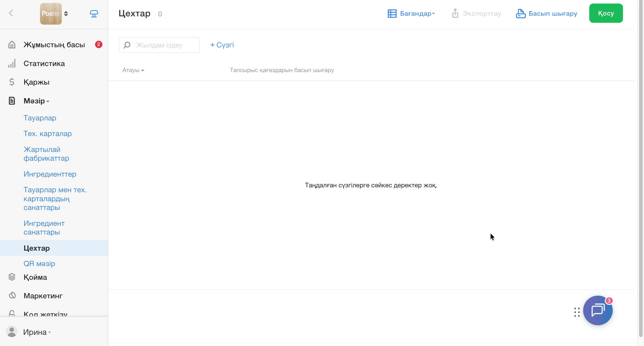Viewport: 644px width, 346px height.
Task: Open Ингредиент санаттары page
Action: (x=44, y=228)
